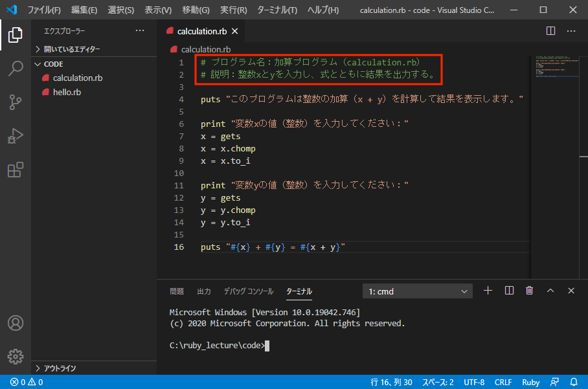Screen dimensions: 588x389
Task: Click calculation.rb in the breadcrumb bar
Action: [206, 49]
